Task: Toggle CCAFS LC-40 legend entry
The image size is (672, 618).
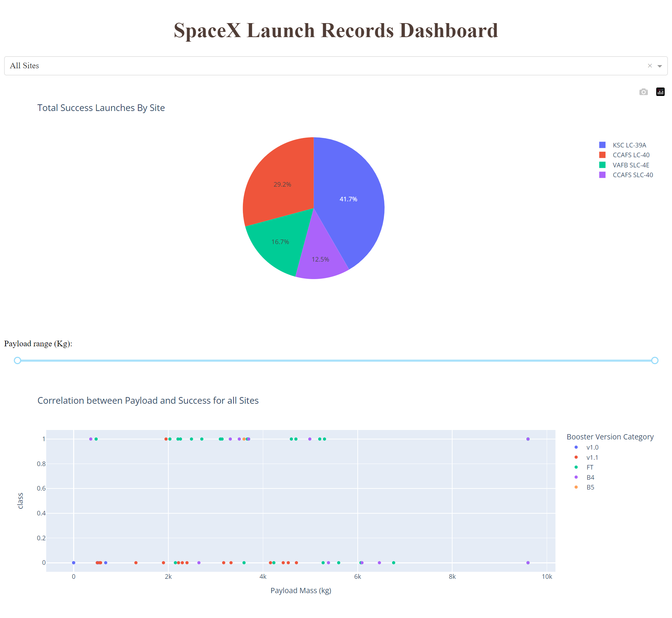Action: coord(628,155)
